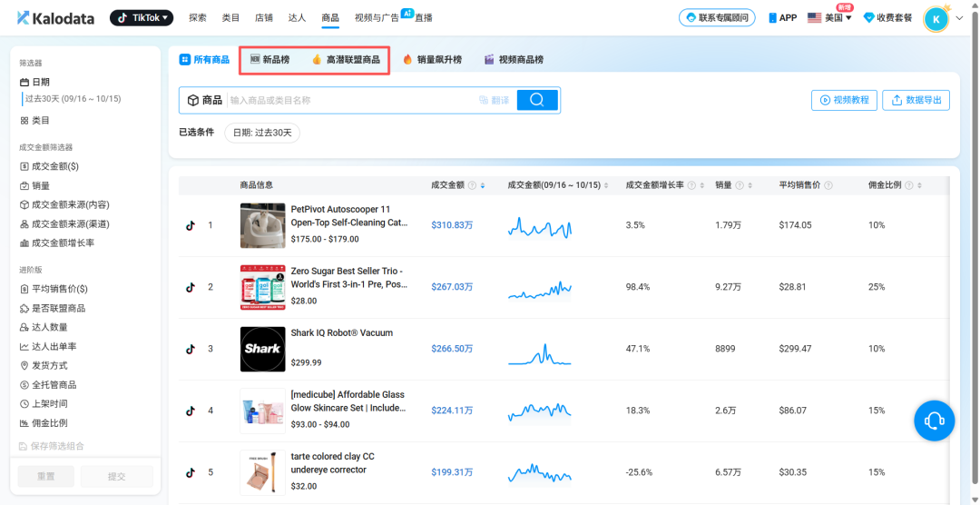Switch to the 销量飙升榜 tab
The width and height of the screenshot is (980, 505).
pos(433,59)
